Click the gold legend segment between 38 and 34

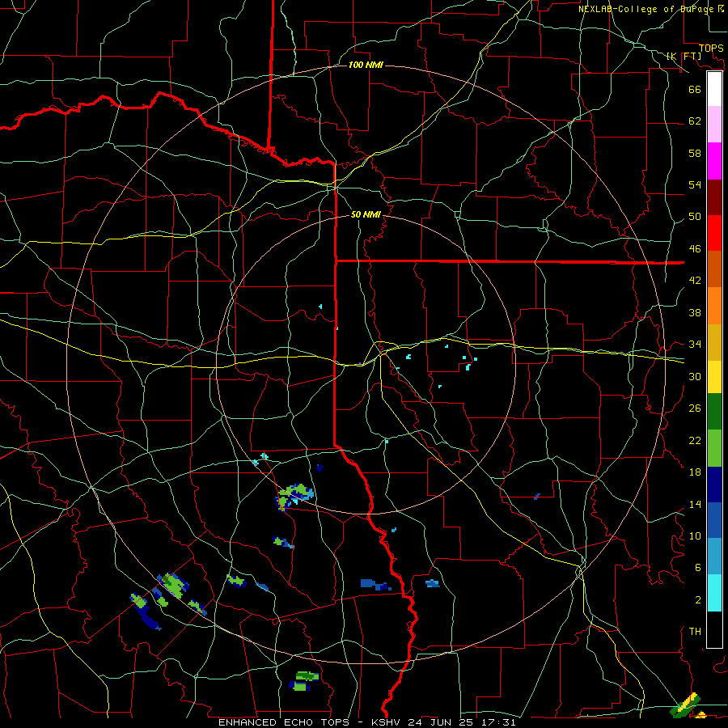click(714, 342)
